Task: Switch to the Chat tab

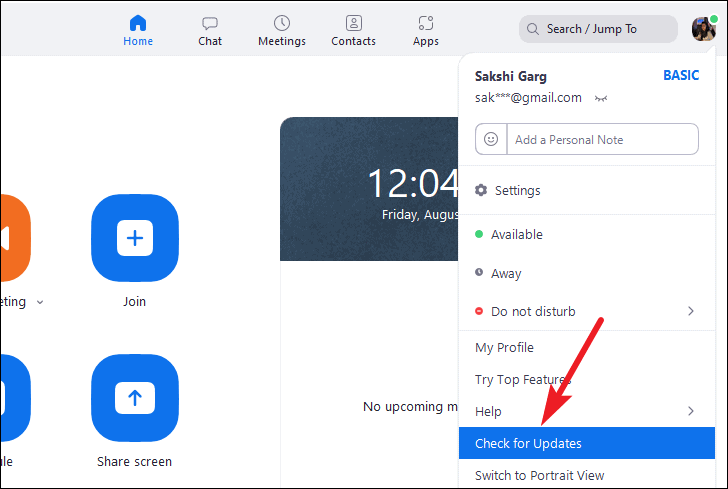Action: 210,31
